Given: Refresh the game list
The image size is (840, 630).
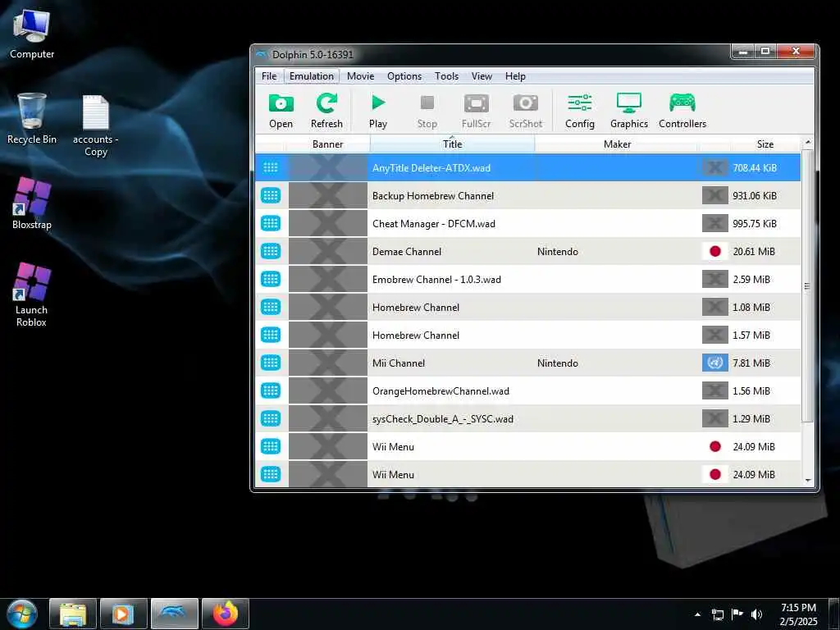Looking at the screenshot, I should point(326,111).
